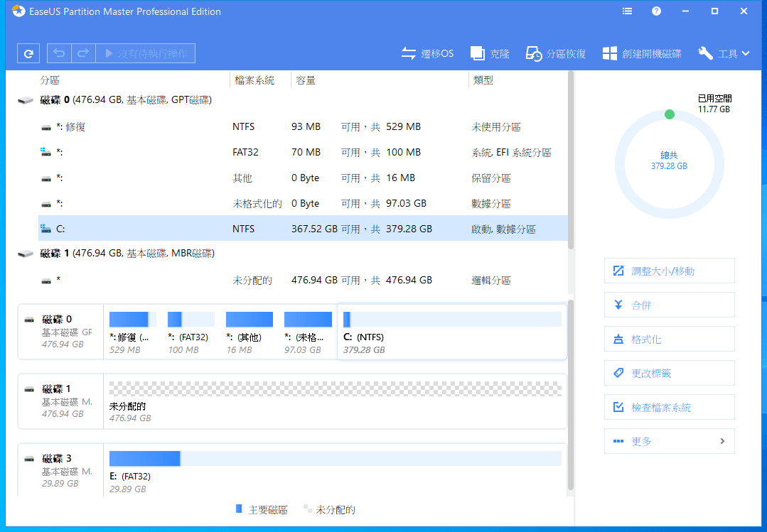The width and height of the screenshot is (767, 532).
Task: Click the redo arrow icon
Action: [x=82, y=53]
